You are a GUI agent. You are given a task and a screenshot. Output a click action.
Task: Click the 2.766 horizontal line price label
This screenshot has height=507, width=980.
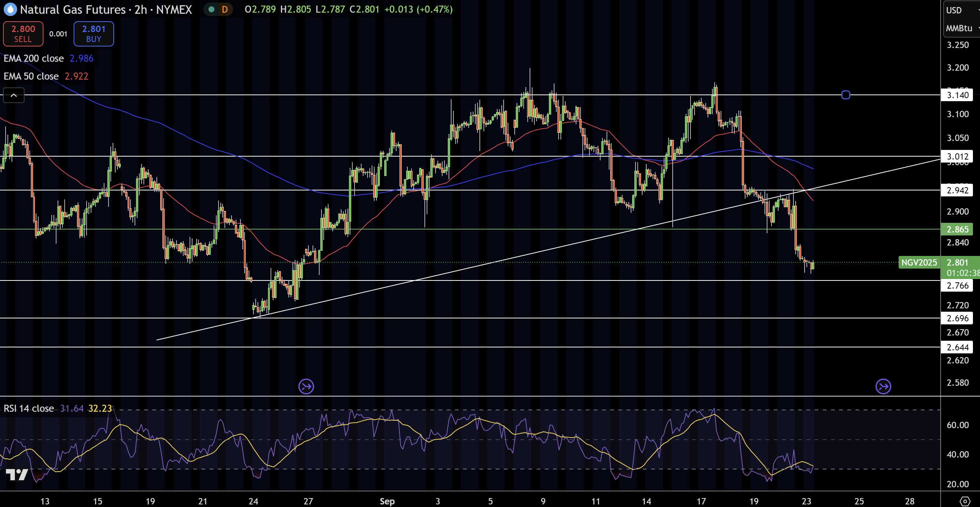[957, 285]
